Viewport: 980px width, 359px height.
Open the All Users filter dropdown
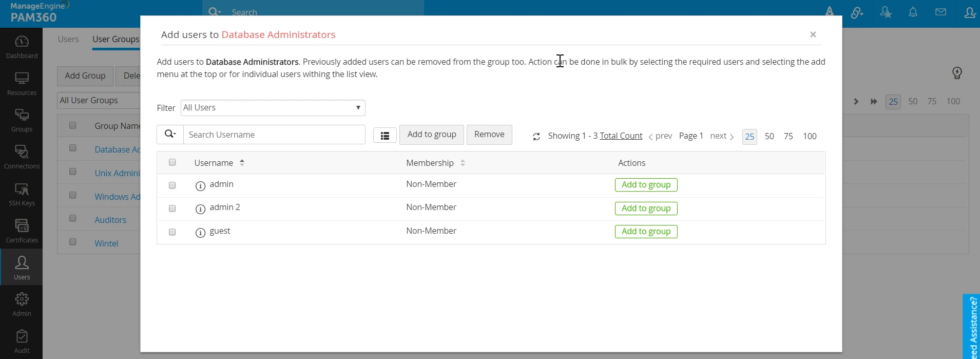click(273, 108)
